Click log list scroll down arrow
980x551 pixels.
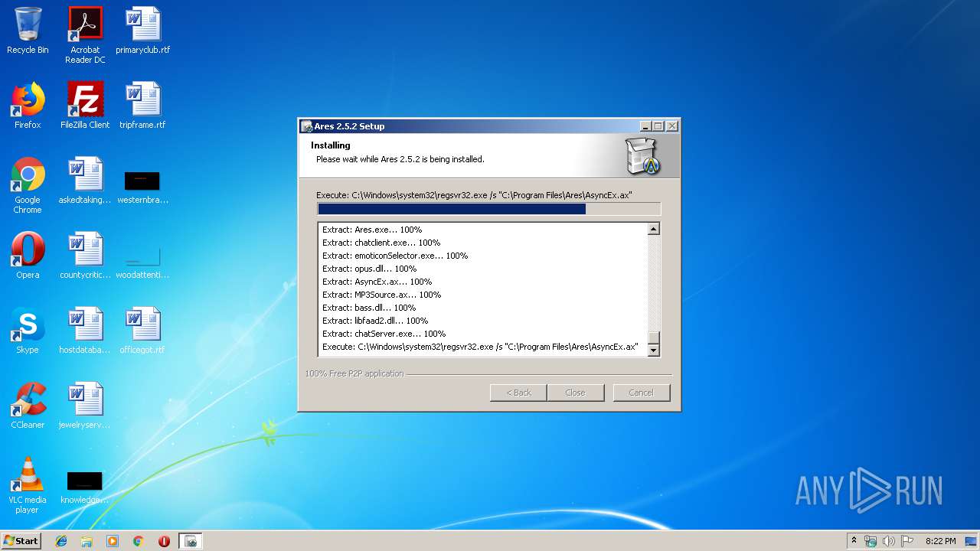click(653, 350)
